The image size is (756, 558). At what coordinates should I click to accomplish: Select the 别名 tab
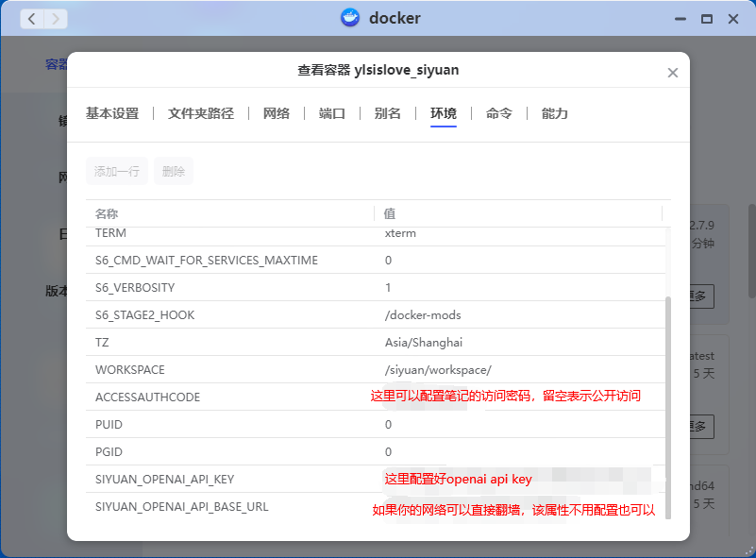388,113
